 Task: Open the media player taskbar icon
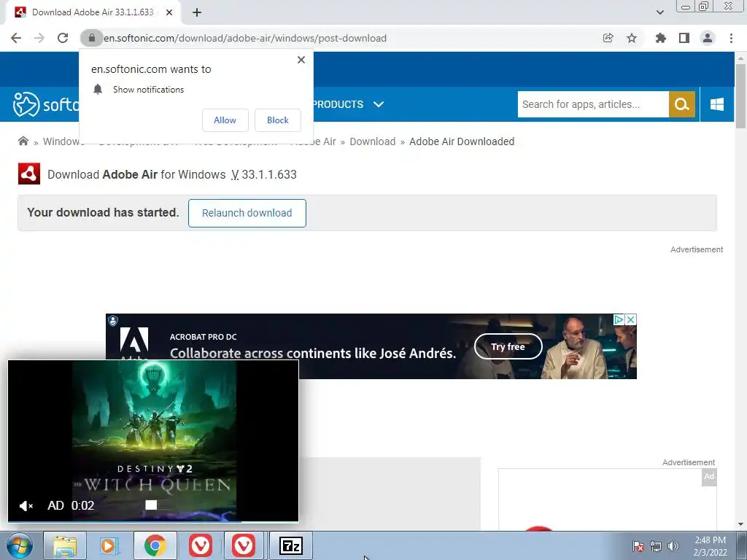pos(109,545)
